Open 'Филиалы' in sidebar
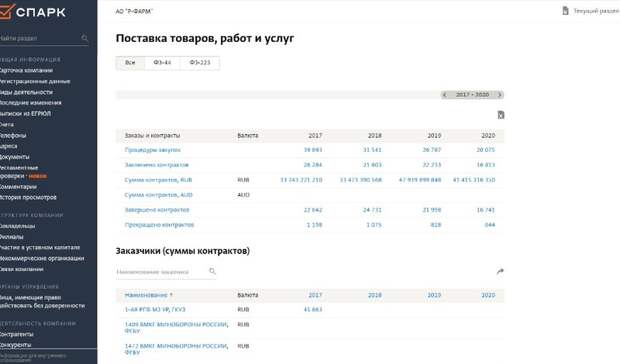The width and height of the screenshot is (620, 364). 11,237
